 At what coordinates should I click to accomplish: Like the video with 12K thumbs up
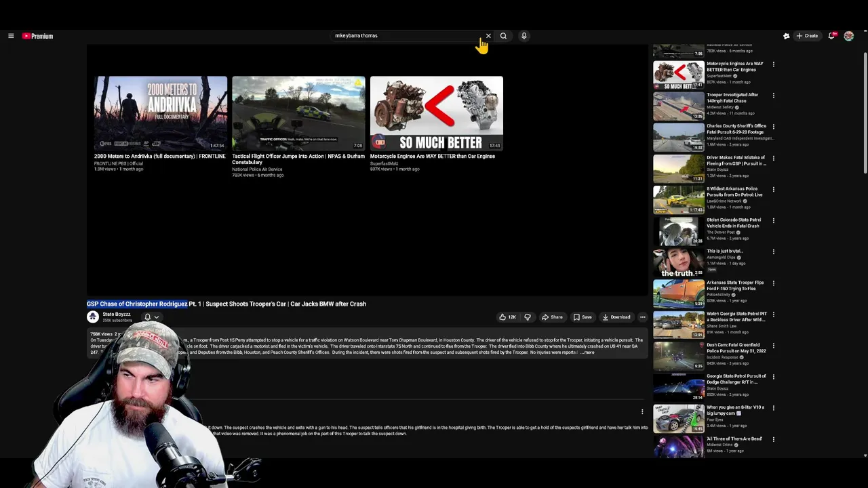click(x=507, y=317)
